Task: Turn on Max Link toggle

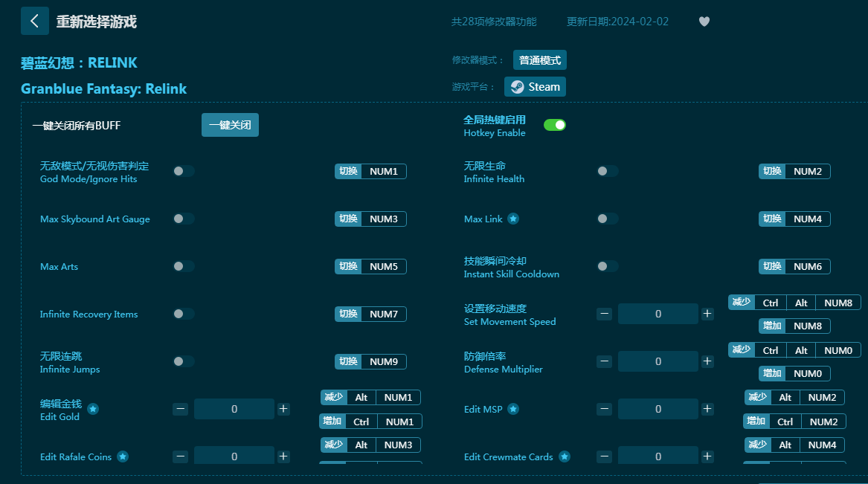Action: [607, 219]
